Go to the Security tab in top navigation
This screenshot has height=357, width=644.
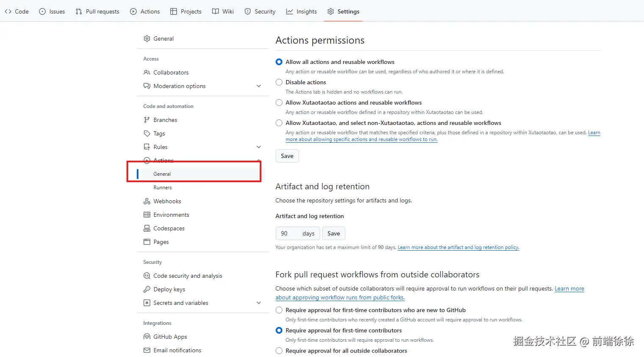point(260,11)
